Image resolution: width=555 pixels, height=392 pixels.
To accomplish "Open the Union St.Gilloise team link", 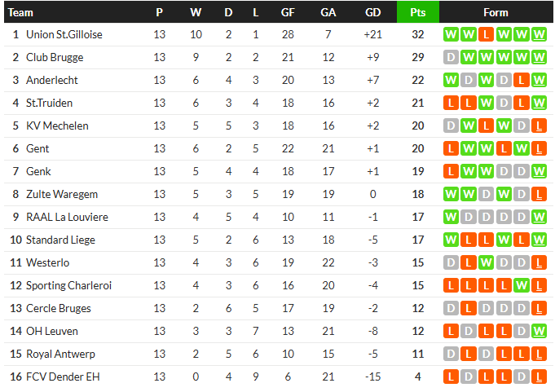I will [x=64, y=35].
